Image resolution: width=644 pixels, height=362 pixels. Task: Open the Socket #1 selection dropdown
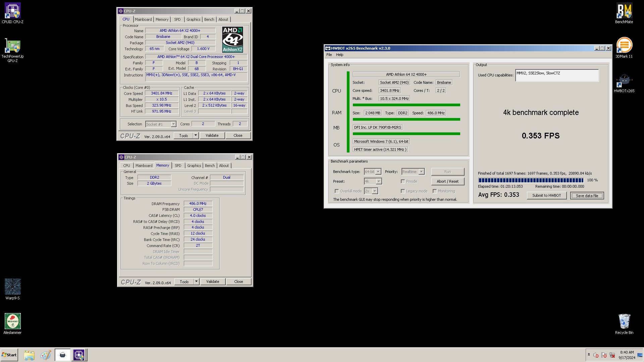click(161, 124)
